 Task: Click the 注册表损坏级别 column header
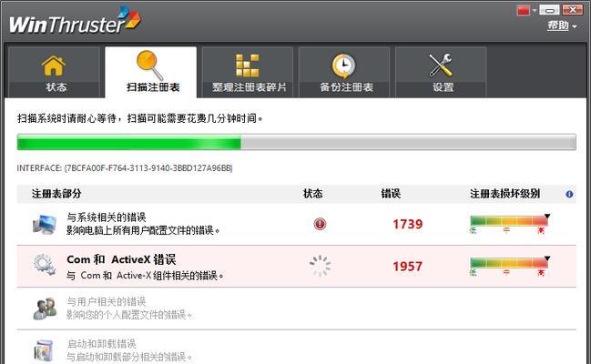coord(504,194)
